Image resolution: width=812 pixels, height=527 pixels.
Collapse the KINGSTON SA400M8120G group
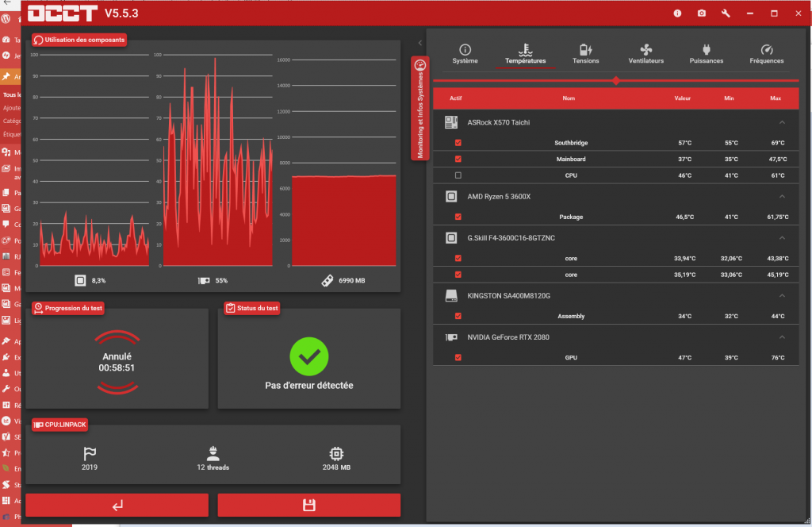[x=782, y=295]
